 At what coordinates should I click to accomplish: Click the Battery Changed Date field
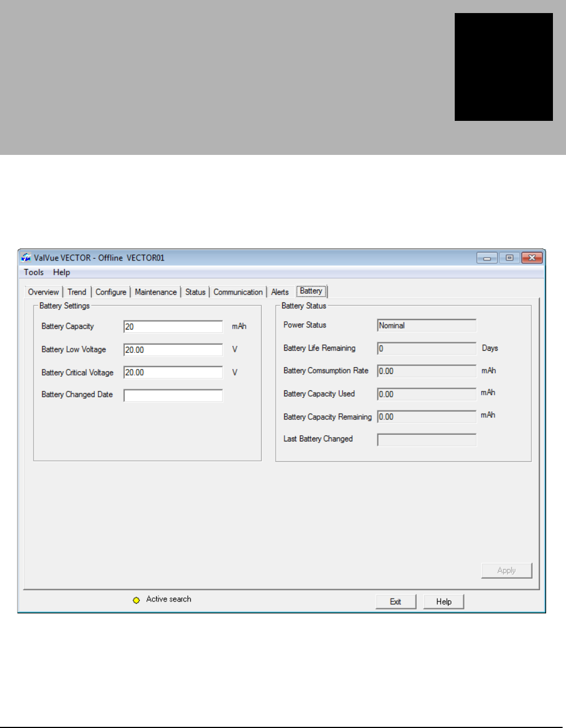coord(173,395)
